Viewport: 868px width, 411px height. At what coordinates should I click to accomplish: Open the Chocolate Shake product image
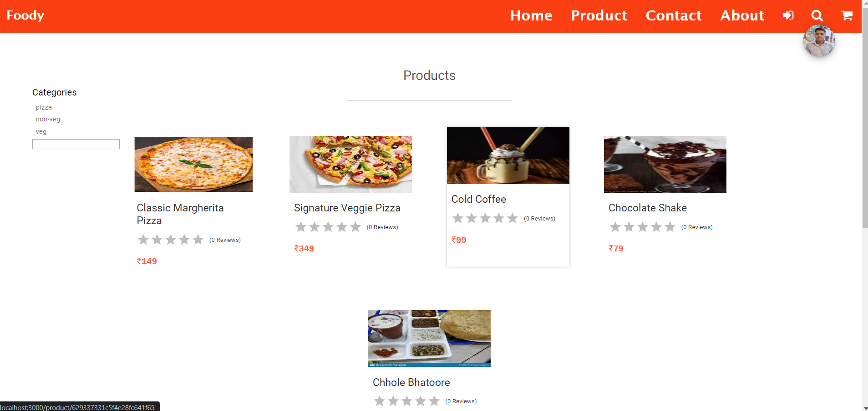pyautogui.click(x=665, y=164)
